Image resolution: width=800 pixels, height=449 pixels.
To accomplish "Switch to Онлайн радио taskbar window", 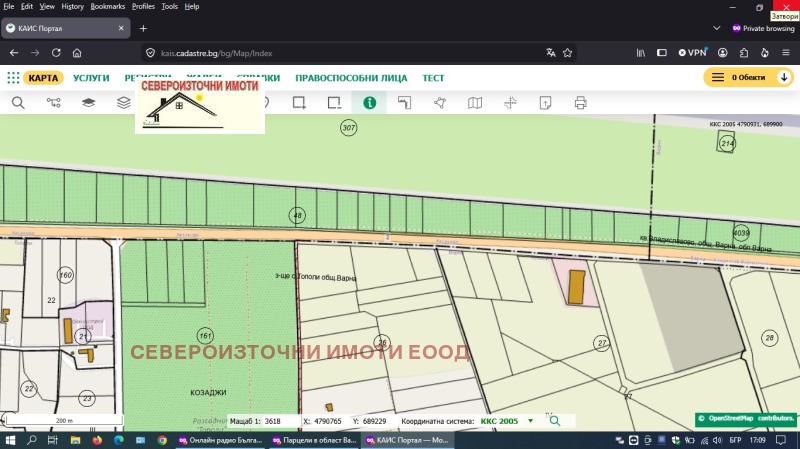I will [220, 440].
